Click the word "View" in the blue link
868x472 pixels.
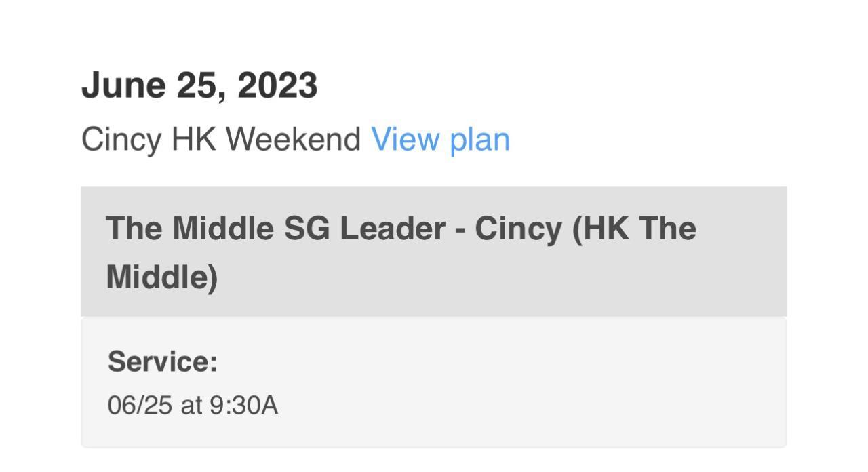point(405,140)
